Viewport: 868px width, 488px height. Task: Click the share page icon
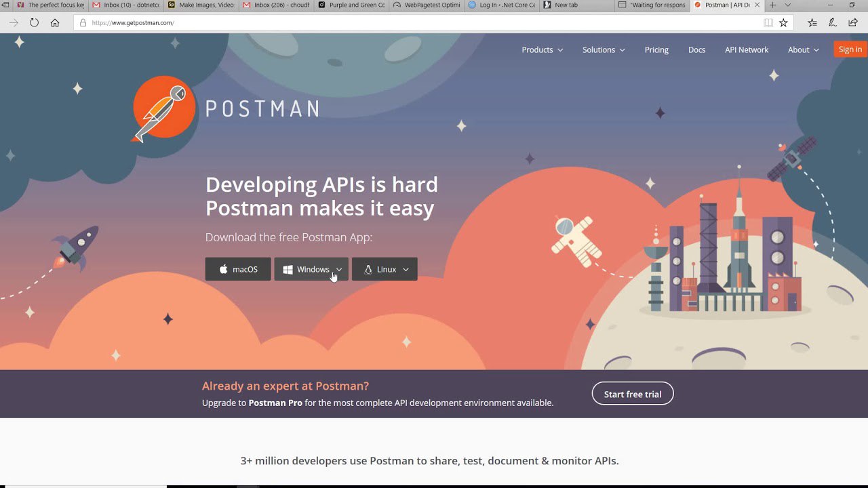pos(853,22)
